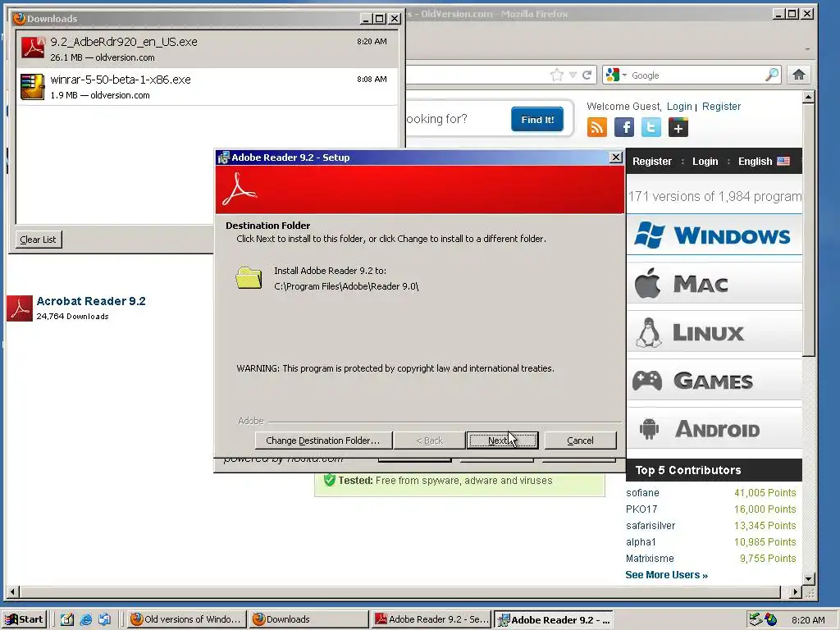Click the first quick launch icon
Viewport: 840px width, 630px height.
67,619
